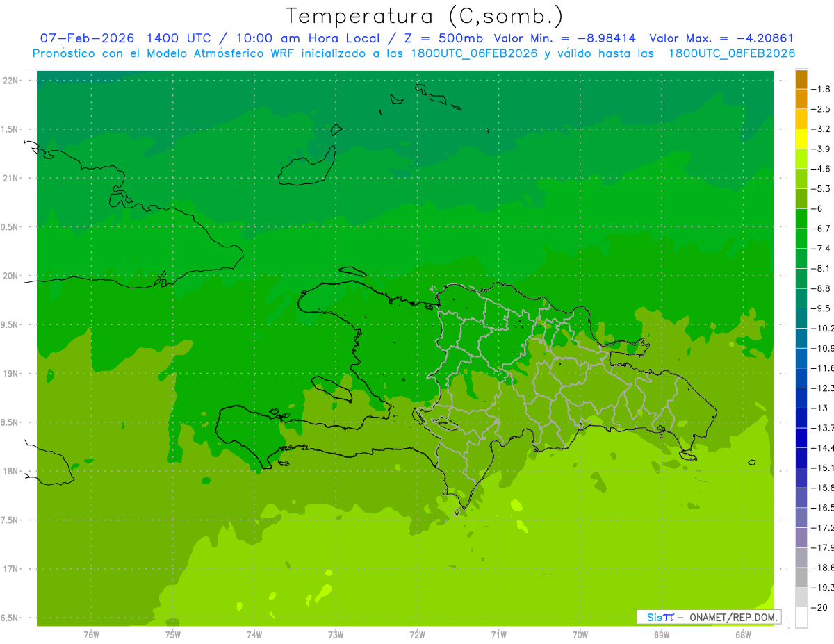Click the "18N" latitude axis label
This screenshot has height=644, width=834.
tap(11, 472)
